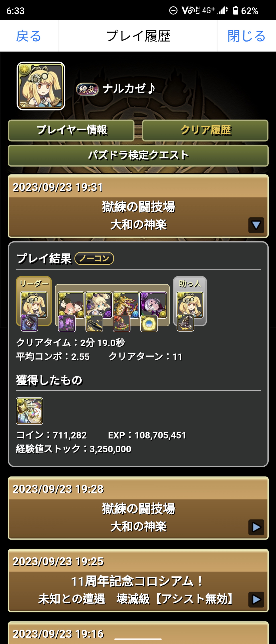Screen dimensions: 276x644
Task: Collapse the 19:31 play entry arrow
Action: pyautogui.click(x=256, y=225)
